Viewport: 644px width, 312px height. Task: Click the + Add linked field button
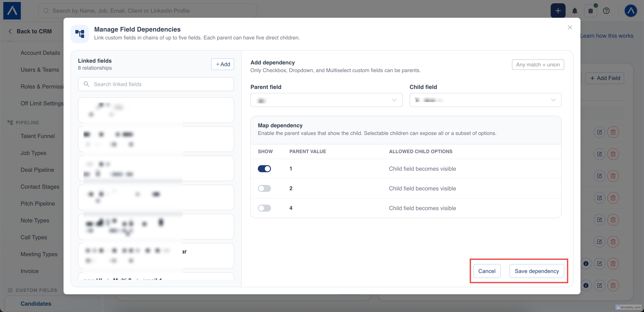coord(223,64)
